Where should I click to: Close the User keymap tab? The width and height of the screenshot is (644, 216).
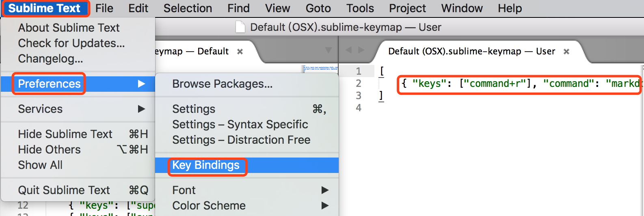coord(566,52)
